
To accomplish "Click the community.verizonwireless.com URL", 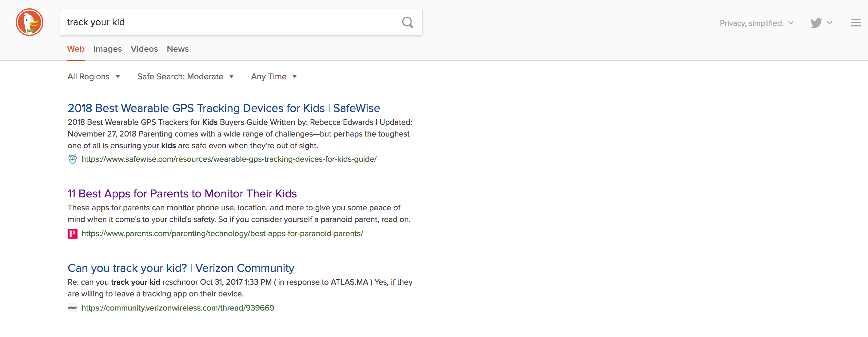I will click(178, 308).
